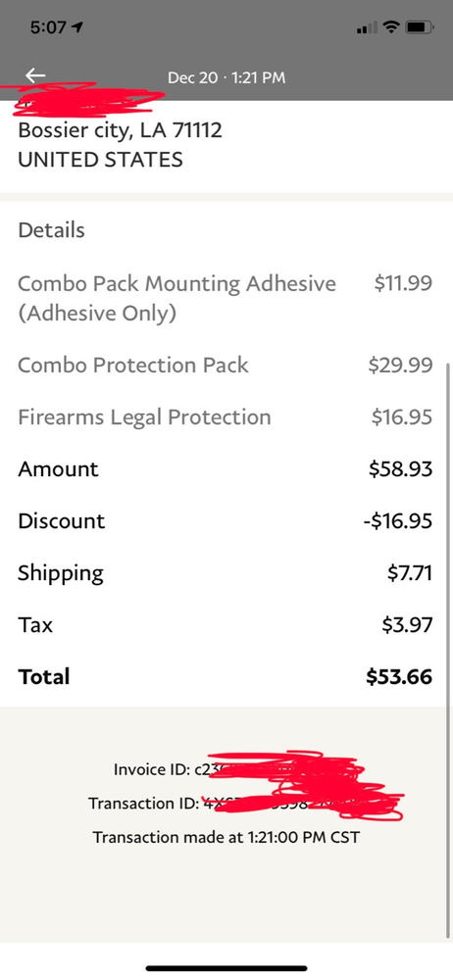
Task: Tap the cellular signal bars icon
Action: [367, 27]
